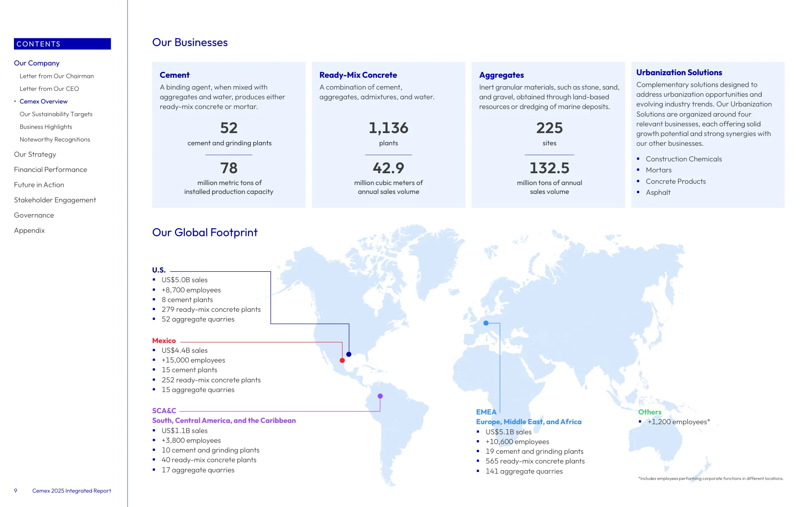812x507 pixels.
Task: Open the Financial Performance section
Action: pyautogui.click(x=50, y=170)
